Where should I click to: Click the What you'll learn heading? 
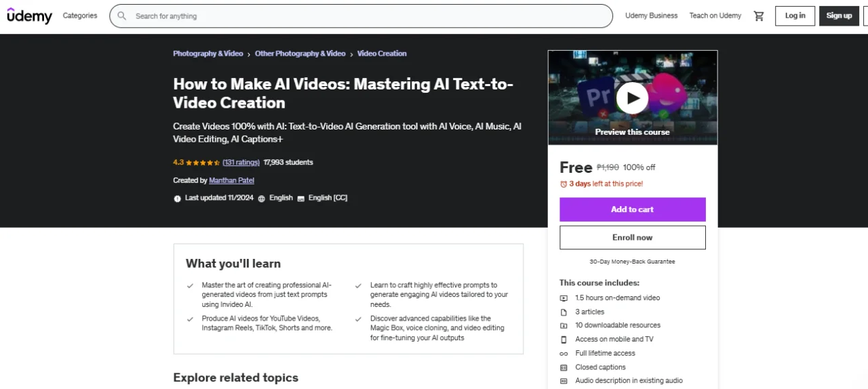233,264
